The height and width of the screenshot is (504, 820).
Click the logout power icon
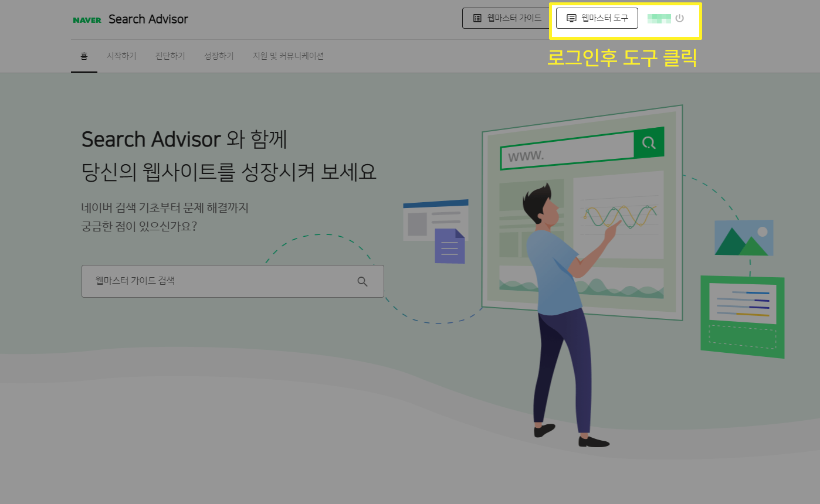tap(680, 18)
